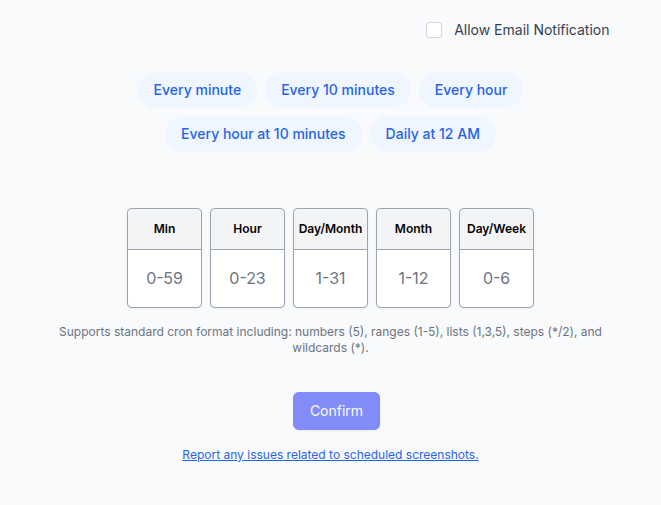Click the Hour input field showing 0-23
This screenshot has height=505, width=661.
tap(248, 278)
